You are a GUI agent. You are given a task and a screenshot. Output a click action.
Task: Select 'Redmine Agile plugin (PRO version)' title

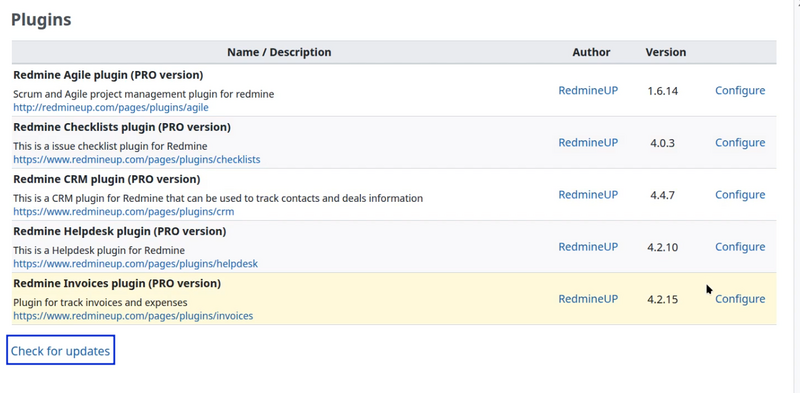pyautogui.click(x=108, y=75)
